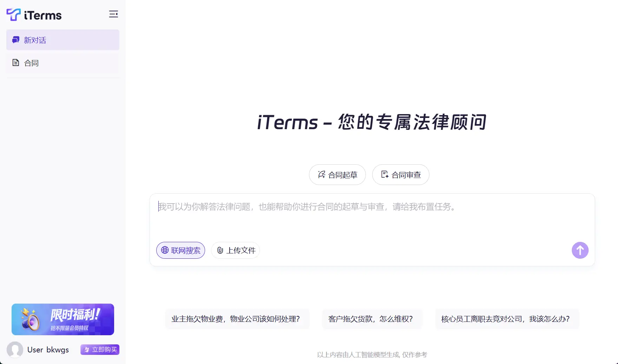The image size is (618, 364).
Task: Toggle the 联网搜索 web search option
Action: [x=180, y=250]
